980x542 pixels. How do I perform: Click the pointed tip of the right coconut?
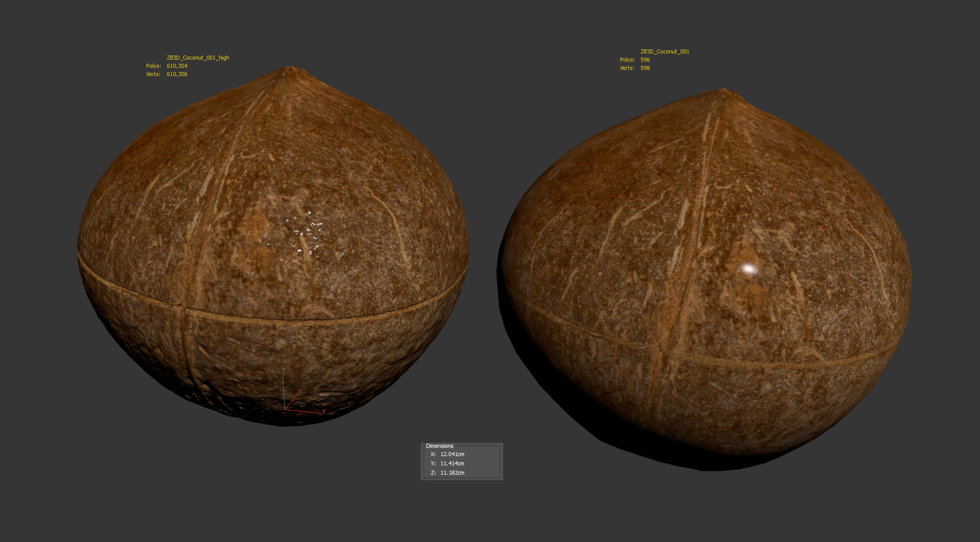pyautogui.click(x=725, y=92)
